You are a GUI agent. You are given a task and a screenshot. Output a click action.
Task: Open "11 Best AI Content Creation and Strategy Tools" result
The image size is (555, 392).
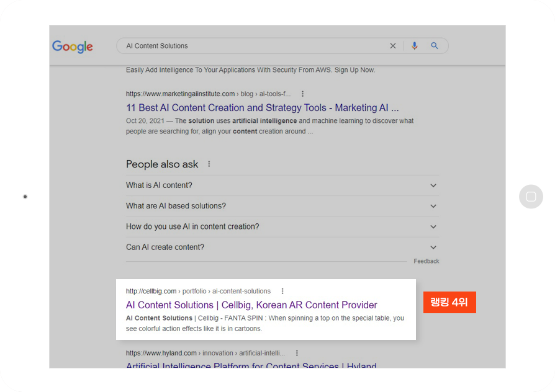click(262, 107)
